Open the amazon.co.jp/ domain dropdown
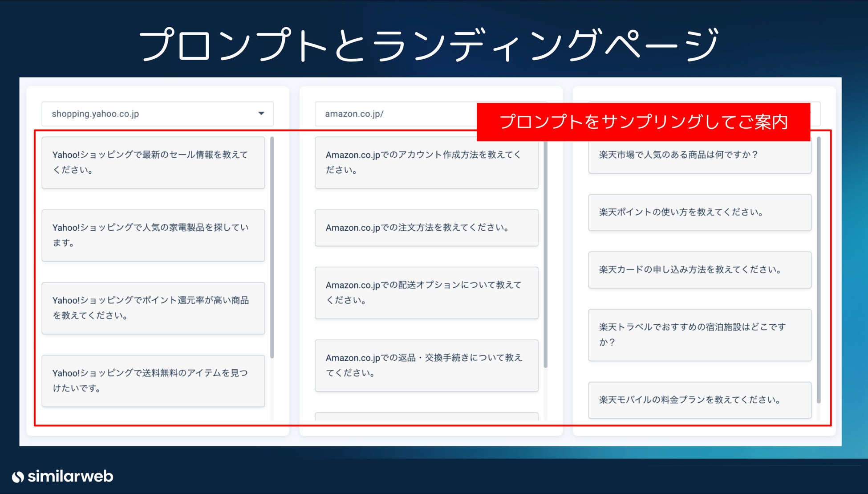Image resolution: width=868 pixels, height=494 pixels. 396,114
